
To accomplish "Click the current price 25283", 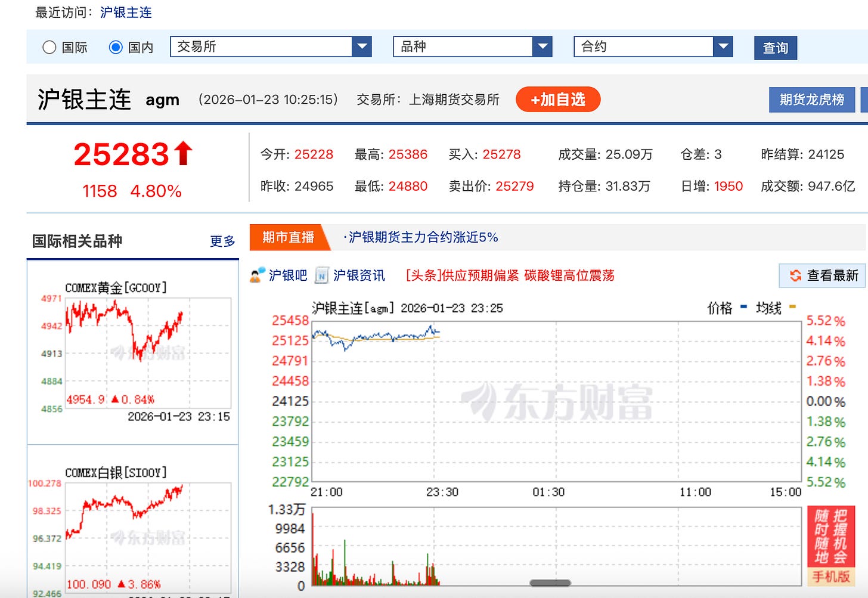I will pos(122,154).
